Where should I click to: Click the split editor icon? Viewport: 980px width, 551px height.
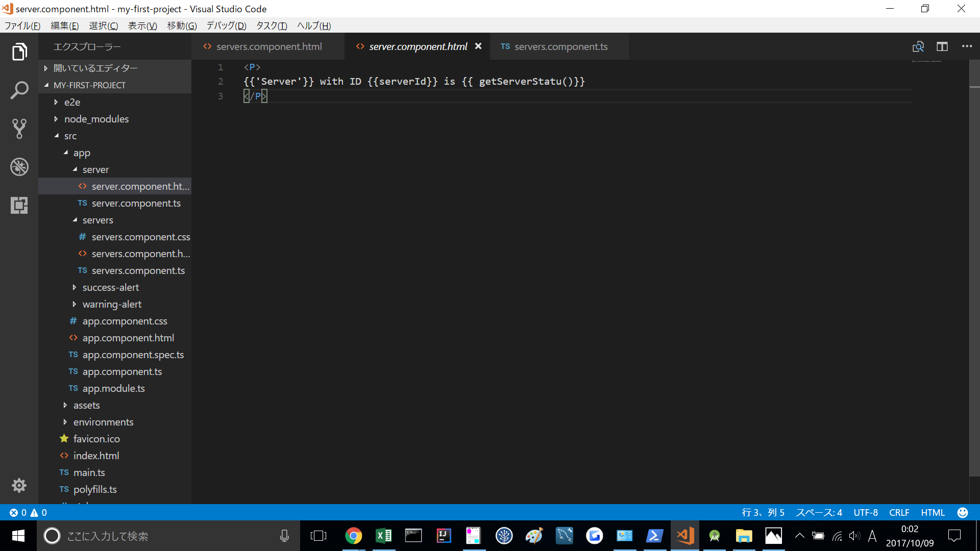click(x=942, y=46)
